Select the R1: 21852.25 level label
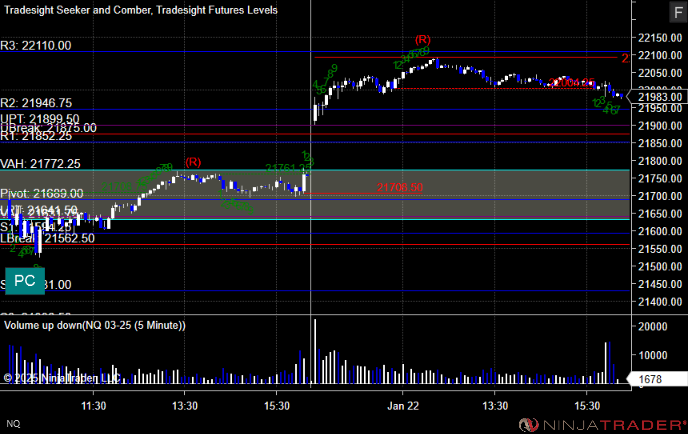 tap(36, 136)
